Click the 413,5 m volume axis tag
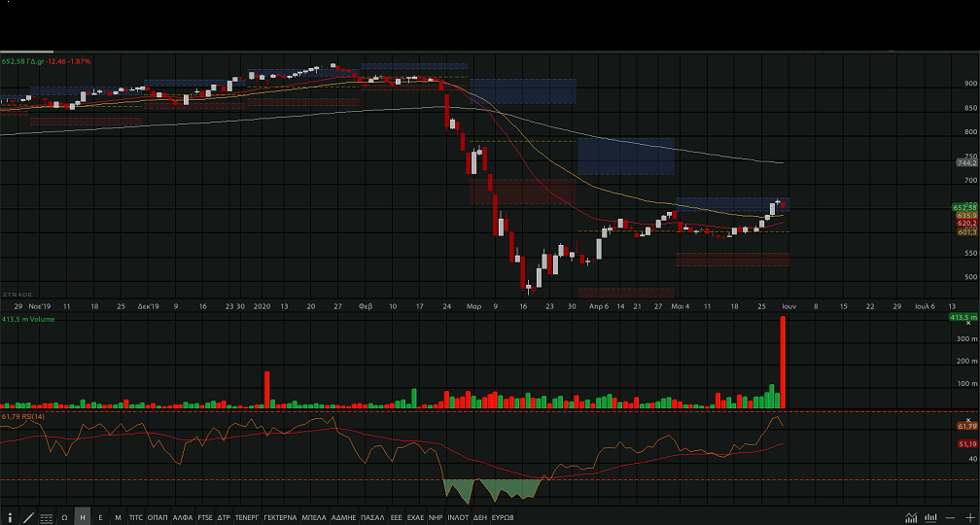Image resolution: width=980 pixels, height=525 pixels. point(963,318)
